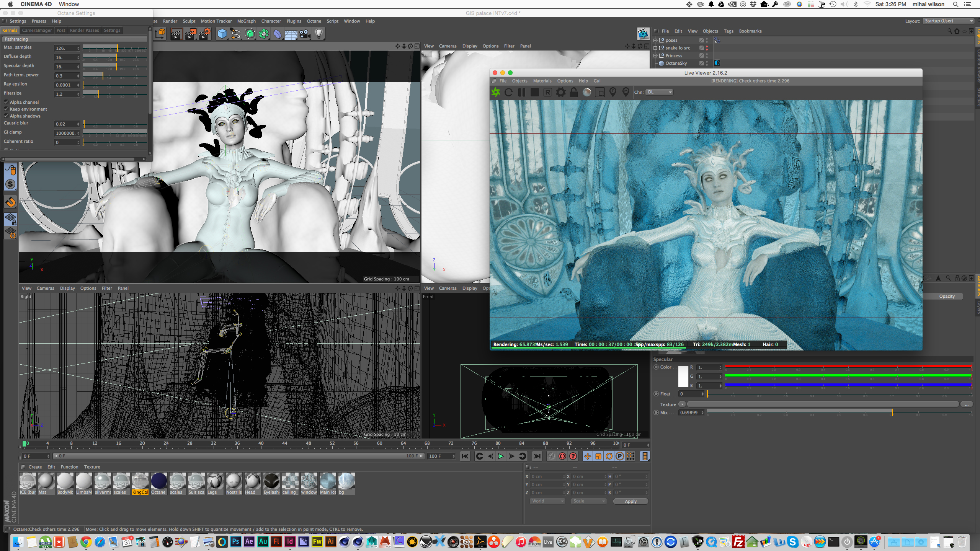This screenshot has height=551, width=980.
Task: Toggle Alpha channel checkbox in Octane Settings
Action: [x=7, y=102]
